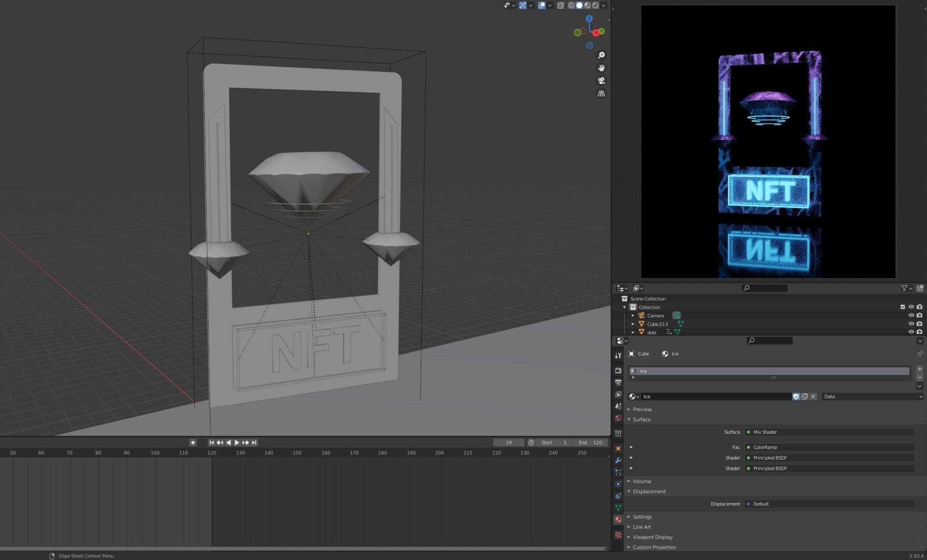The image size is (927, 560).
Task: Toggle show gizmo button in viewport header
Action: tap(522, 6)
